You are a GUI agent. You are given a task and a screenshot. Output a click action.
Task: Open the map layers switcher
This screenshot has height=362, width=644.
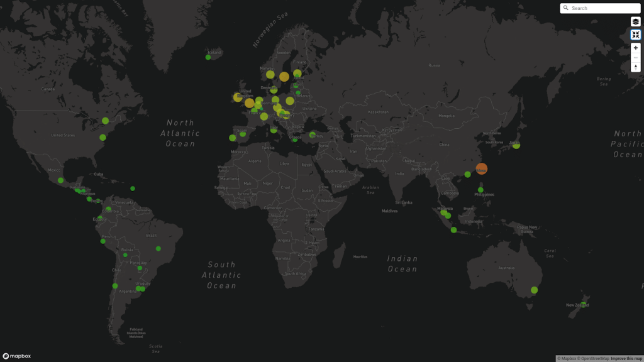(x=636, y=21)
